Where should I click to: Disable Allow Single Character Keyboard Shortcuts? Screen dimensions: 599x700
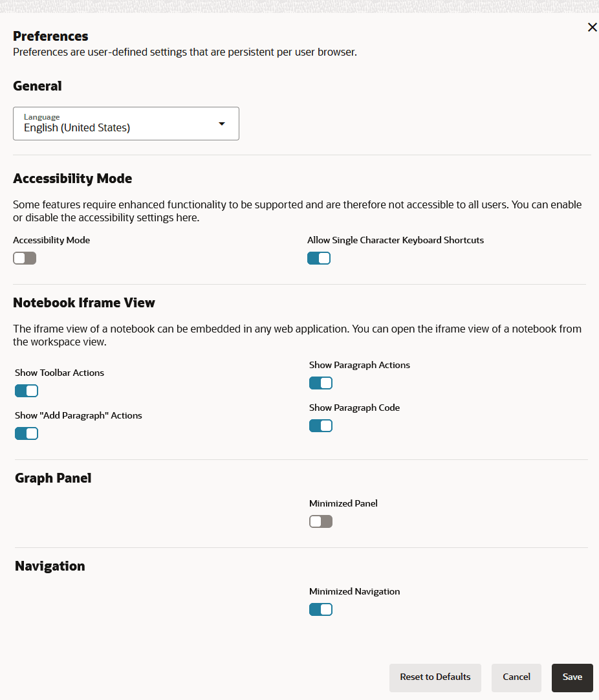pyautogui.click(x=319, y=258)
